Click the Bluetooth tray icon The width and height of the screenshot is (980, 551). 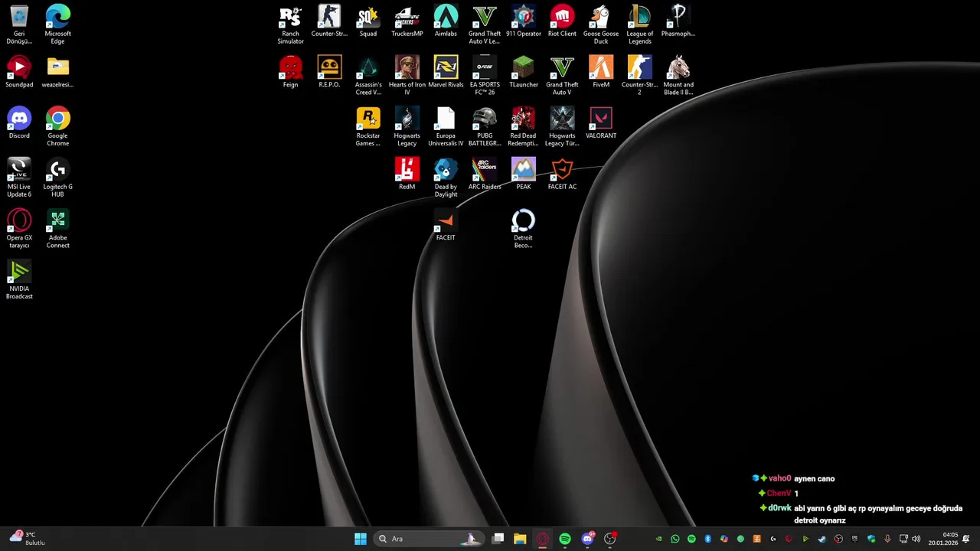tap(707, 539)
